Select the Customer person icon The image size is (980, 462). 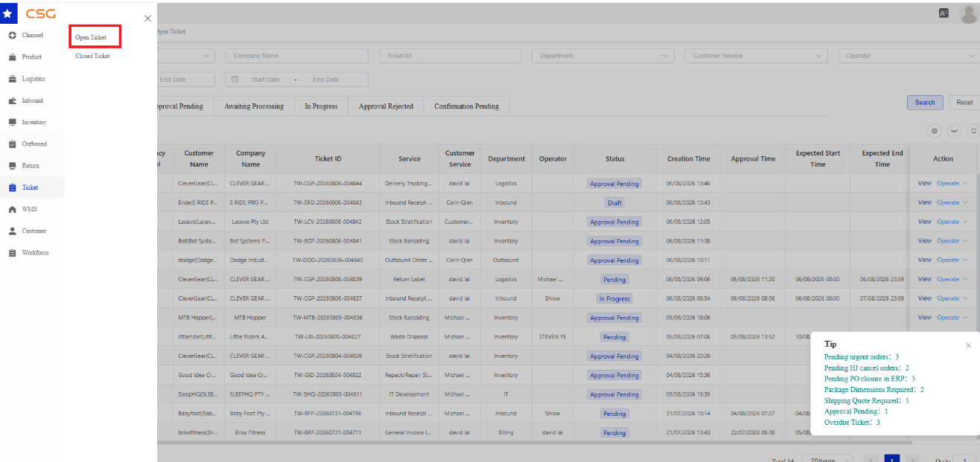coord(13,231)
